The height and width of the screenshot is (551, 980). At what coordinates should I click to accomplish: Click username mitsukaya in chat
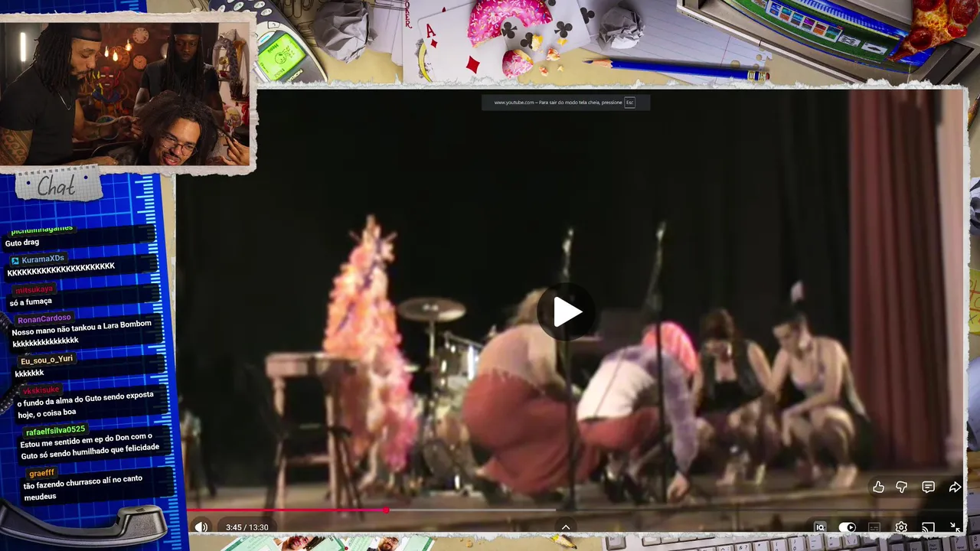[x=34, y=289]
